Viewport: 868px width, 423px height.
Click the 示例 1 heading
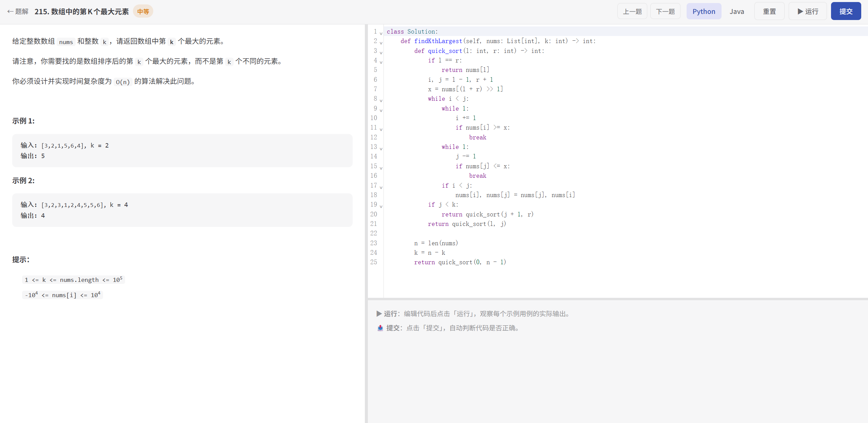click(23, 121)
